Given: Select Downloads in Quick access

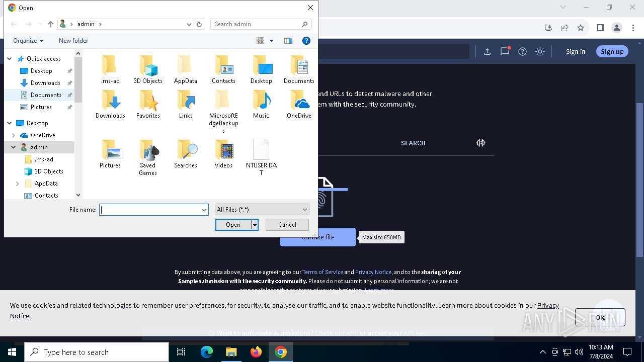Looking at the screenshot, I should point(45,83).
